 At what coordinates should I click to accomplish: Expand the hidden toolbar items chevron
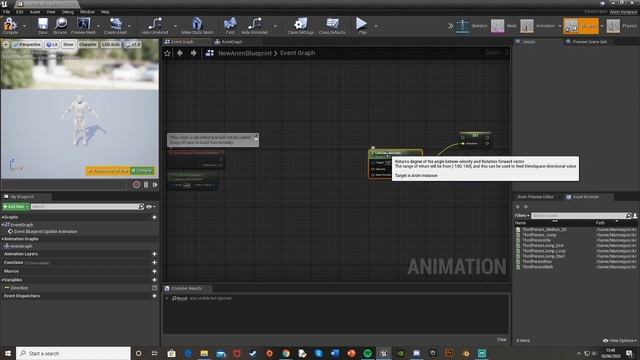(x=450, y=26)
